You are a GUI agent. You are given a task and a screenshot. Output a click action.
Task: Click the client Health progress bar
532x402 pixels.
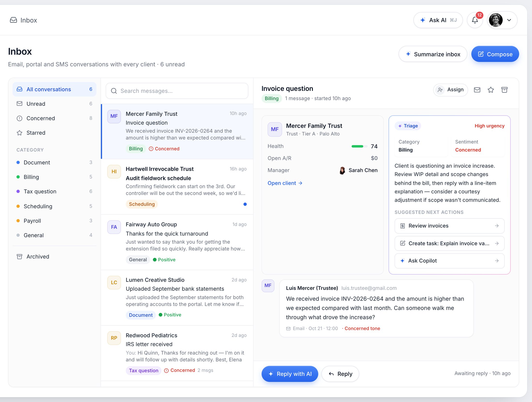click(x=359, y=146)
